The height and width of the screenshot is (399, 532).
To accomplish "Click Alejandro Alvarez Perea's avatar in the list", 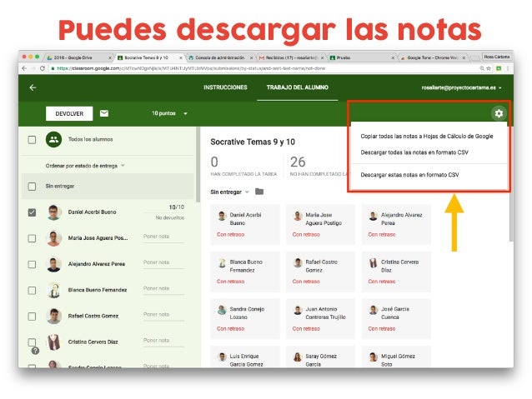I will [x=53, y=264].
